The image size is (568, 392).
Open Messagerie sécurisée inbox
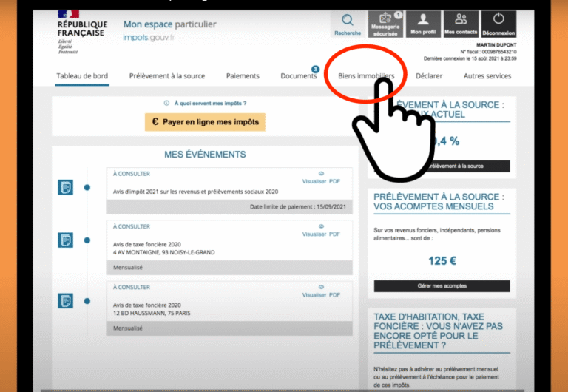pyautogui.click(x=385, y=24)
